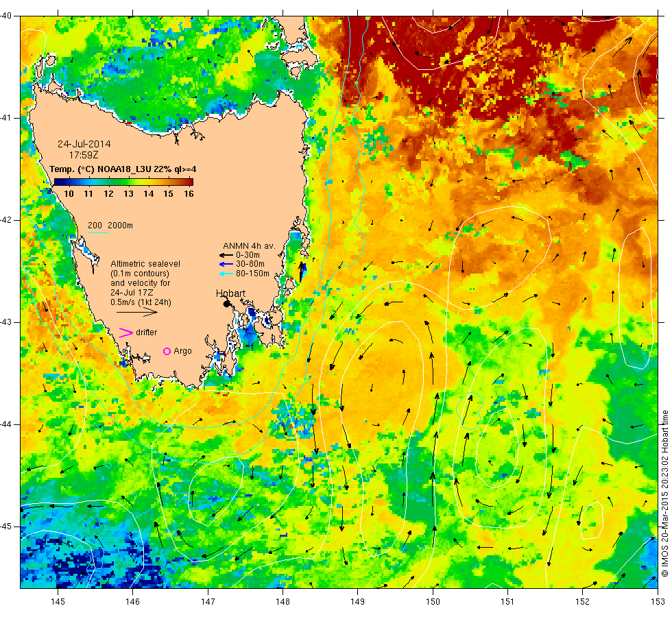
Task: Click the magenta drifter chevron symbol
Action: click(125, 333)
